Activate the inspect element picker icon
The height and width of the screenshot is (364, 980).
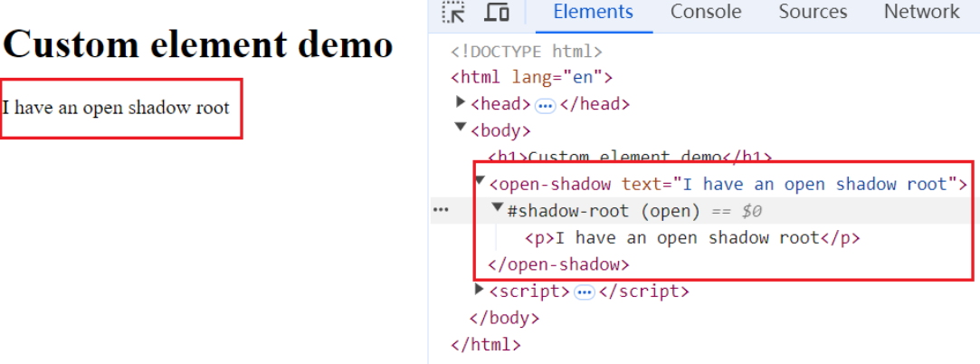(453, 12)
